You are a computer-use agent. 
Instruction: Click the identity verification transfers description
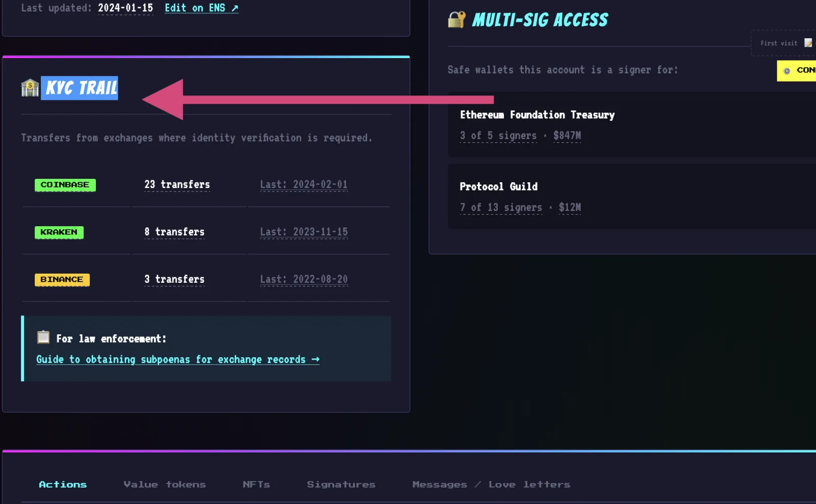197,138
